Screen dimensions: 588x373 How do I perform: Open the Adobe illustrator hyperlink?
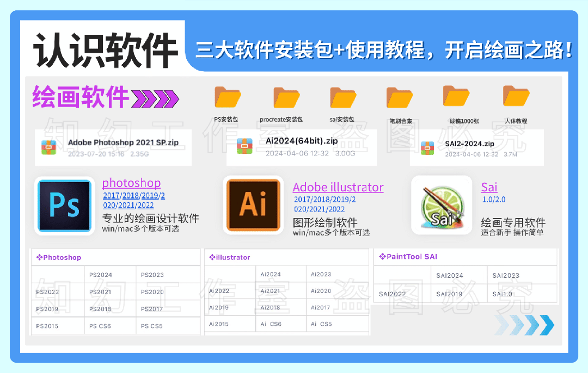(338, 187)
